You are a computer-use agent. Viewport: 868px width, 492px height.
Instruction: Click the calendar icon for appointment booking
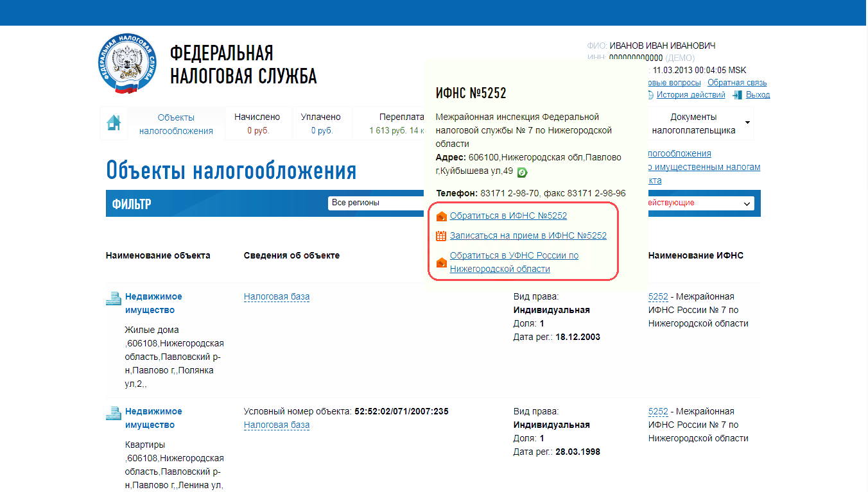click(x=441, y=236)
